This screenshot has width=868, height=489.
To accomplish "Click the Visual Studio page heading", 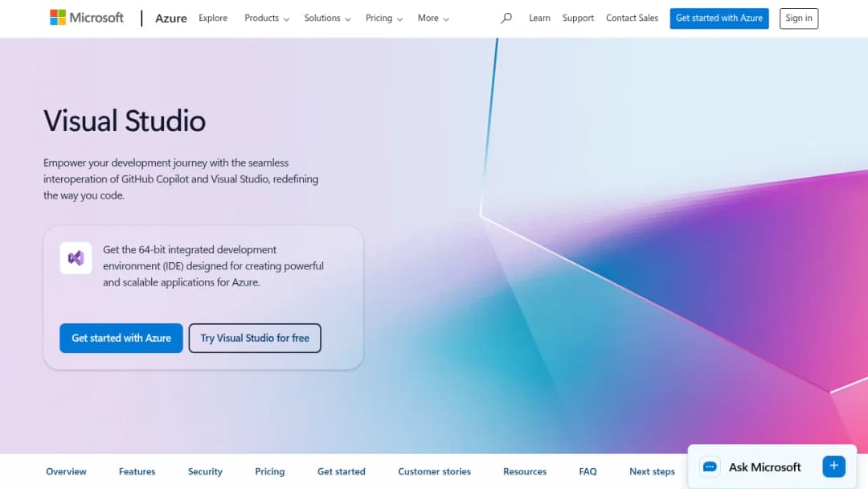I will tap(125, 121).
